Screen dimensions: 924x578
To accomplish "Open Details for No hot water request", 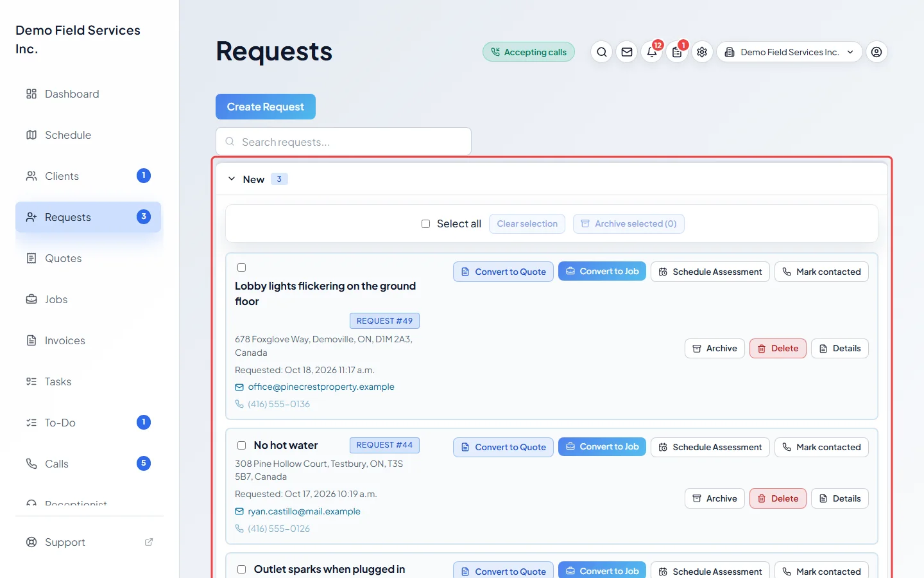I will [x=840, y=498].
